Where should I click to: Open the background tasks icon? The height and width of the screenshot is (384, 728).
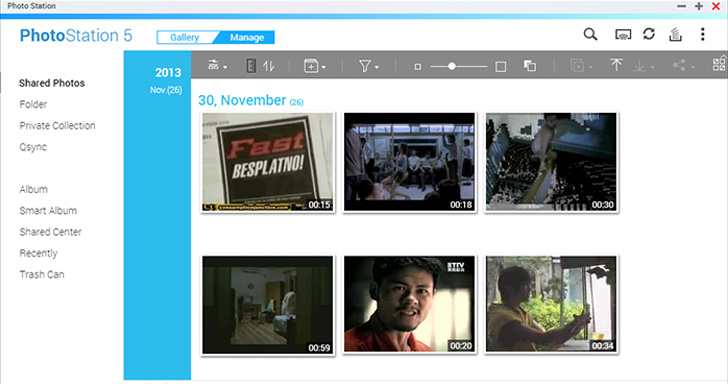675,34
